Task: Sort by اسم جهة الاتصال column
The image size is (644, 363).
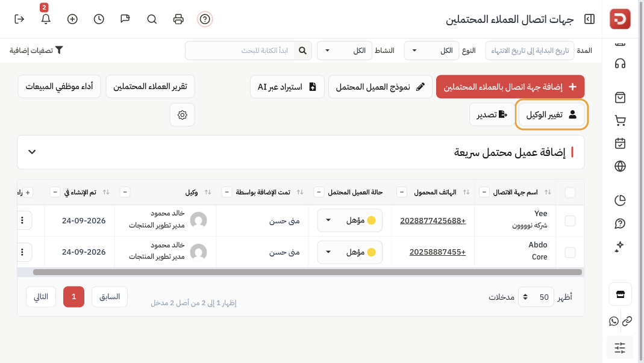Action: 548,192
